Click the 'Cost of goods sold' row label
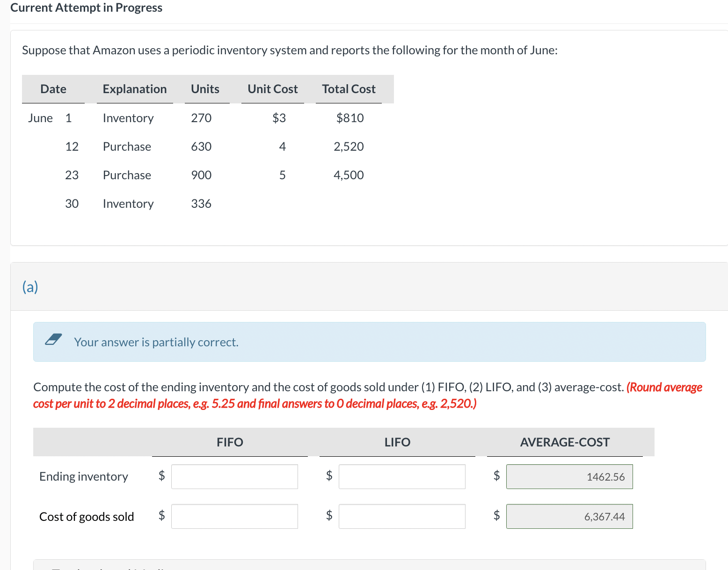The image size is (728, 570). [87, 517]
